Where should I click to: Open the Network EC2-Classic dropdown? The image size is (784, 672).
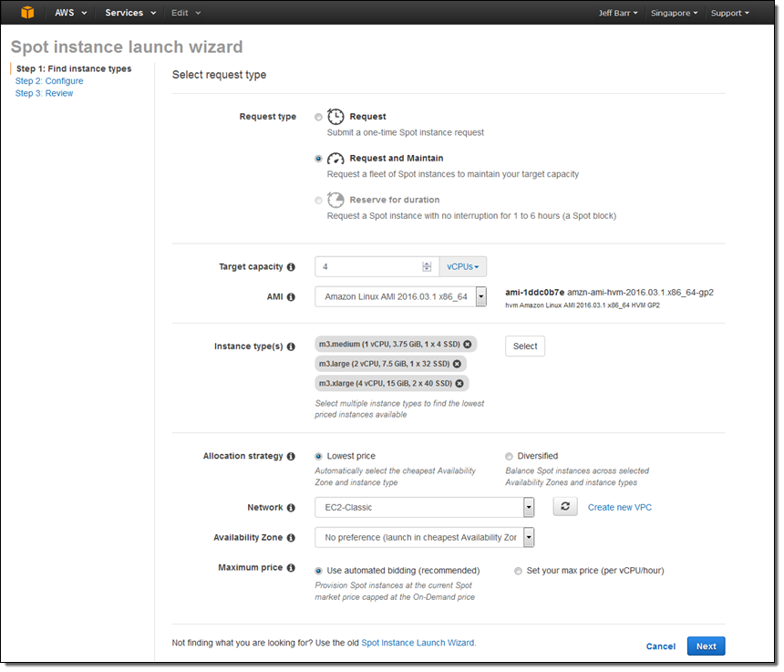coord(425,508)
